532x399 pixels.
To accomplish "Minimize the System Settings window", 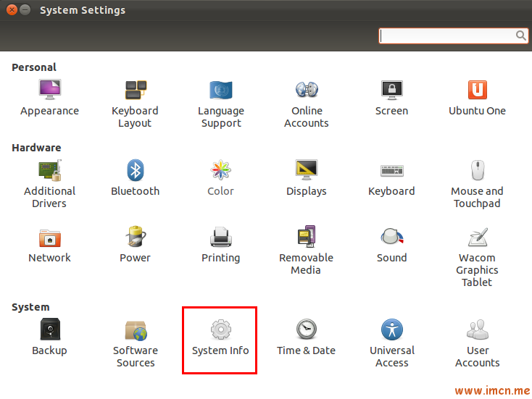I will [25, 10].
